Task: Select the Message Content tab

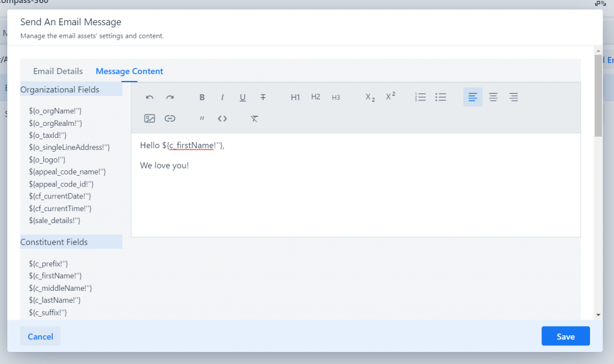Action: click(x=130, y=71)
